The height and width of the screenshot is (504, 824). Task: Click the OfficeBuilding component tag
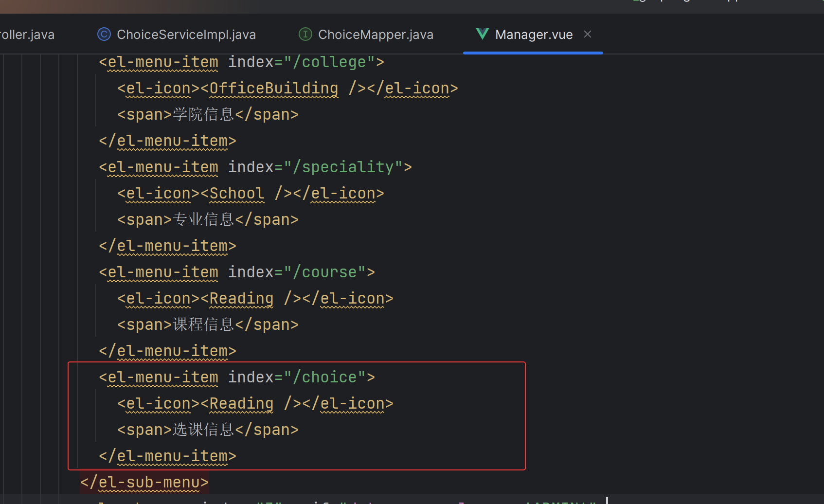click(273, 89)
